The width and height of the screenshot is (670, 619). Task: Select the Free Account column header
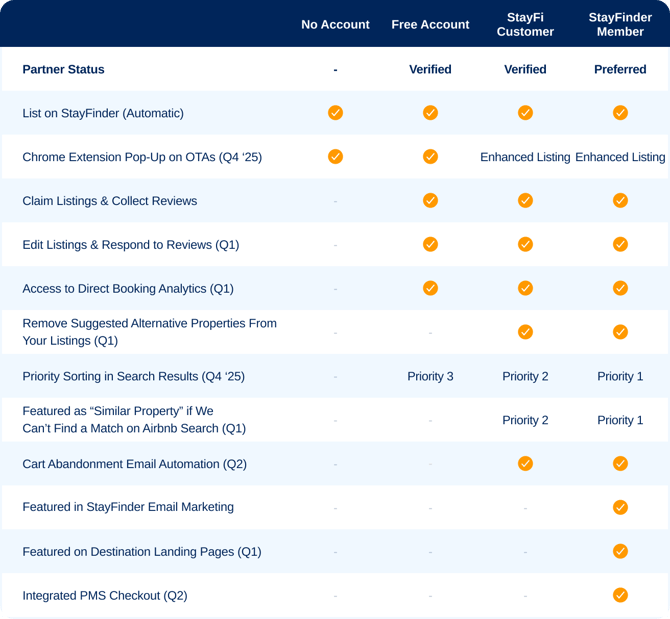point(430,24)
